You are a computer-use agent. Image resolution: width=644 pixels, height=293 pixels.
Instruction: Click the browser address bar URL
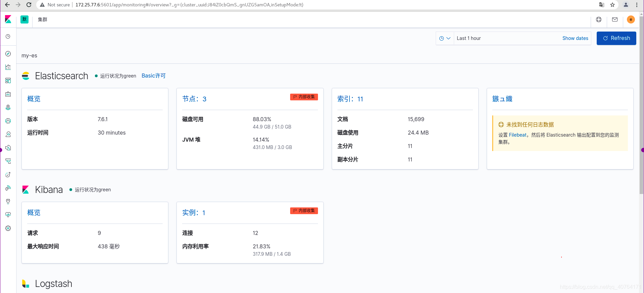coord(190,5)
